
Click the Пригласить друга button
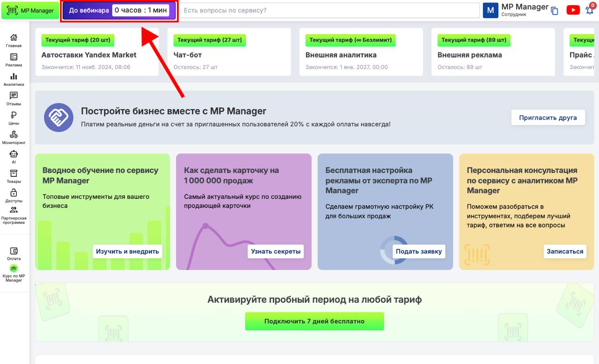click(x=548, y=117)
